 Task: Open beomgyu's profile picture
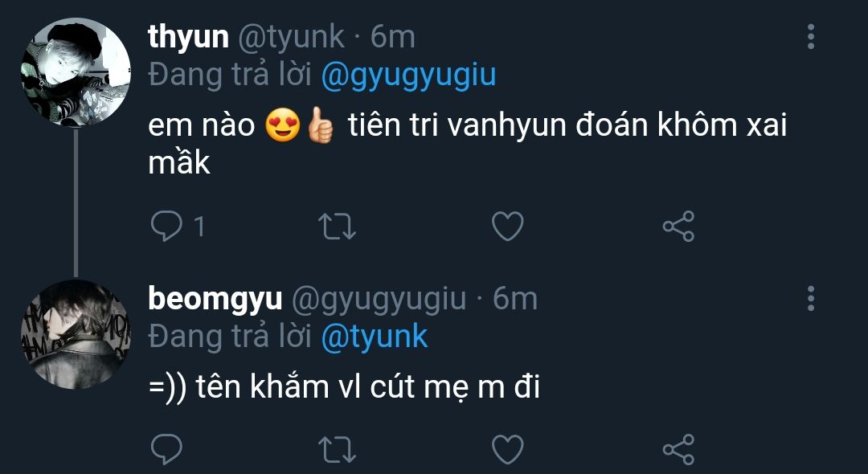75,334
